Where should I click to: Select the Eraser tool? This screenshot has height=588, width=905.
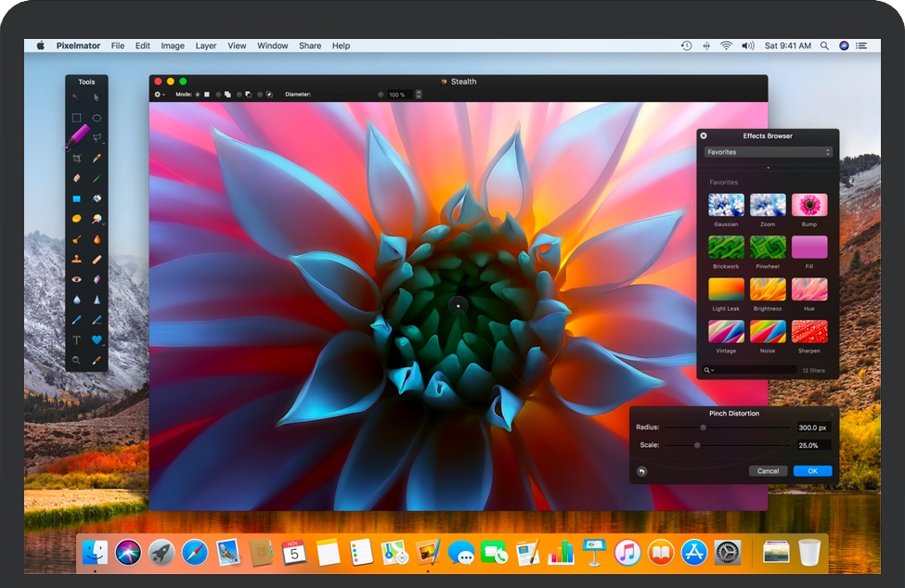click(76, 178)
